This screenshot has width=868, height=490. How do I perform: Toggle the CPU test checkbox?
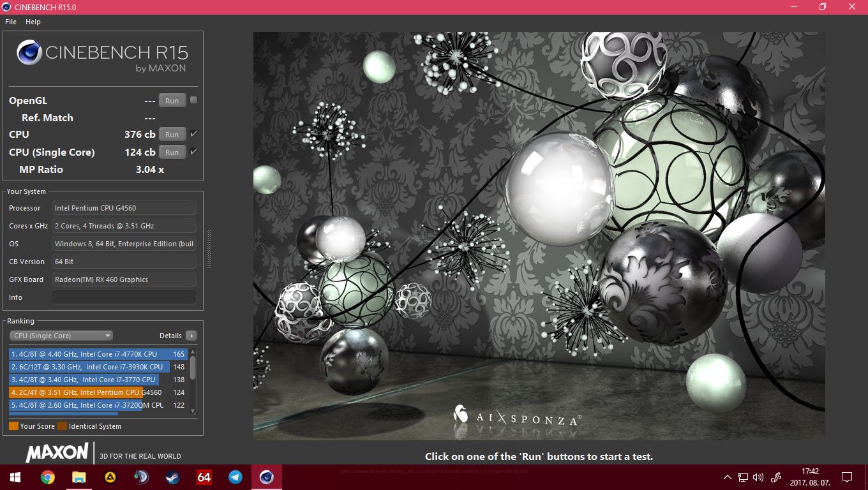(193, 134)
